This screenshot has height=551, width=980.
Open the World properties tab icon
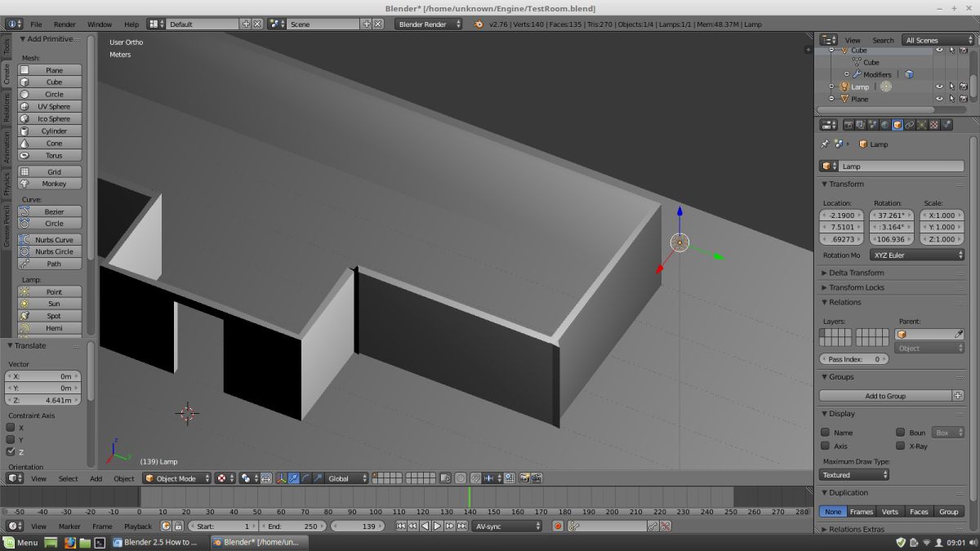[x=885, y=125]
